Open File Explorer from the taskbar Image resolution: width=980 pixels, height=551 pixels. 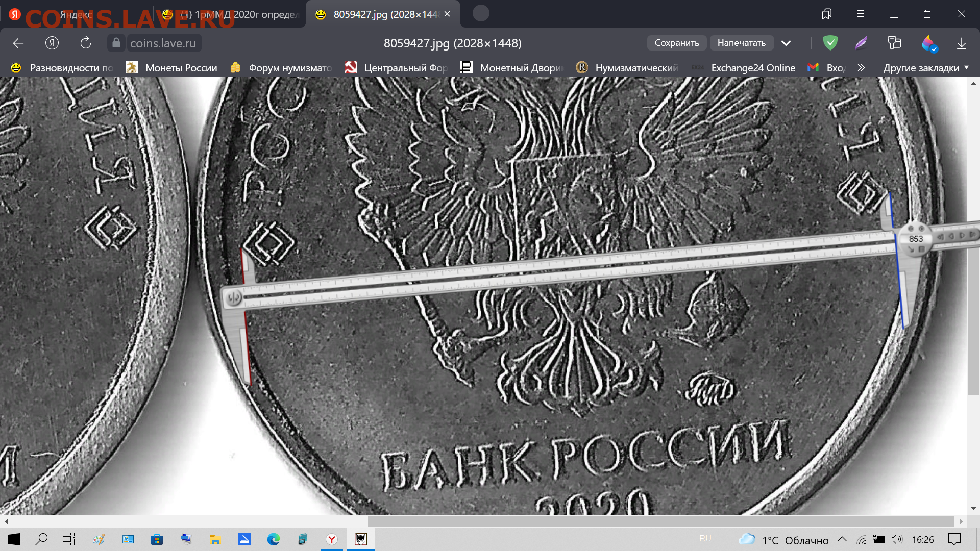coord(215,539)
